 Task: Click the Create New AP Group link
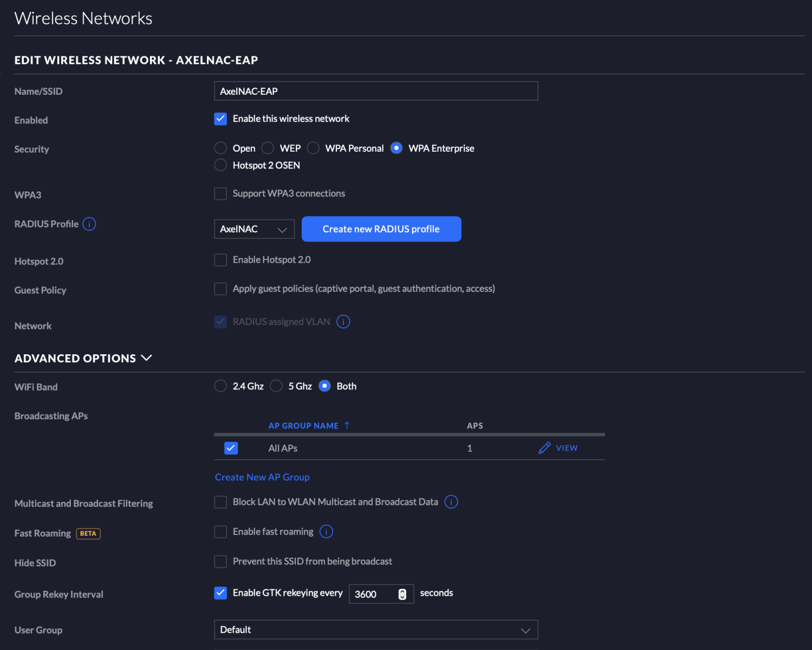[x=262, y=477]
